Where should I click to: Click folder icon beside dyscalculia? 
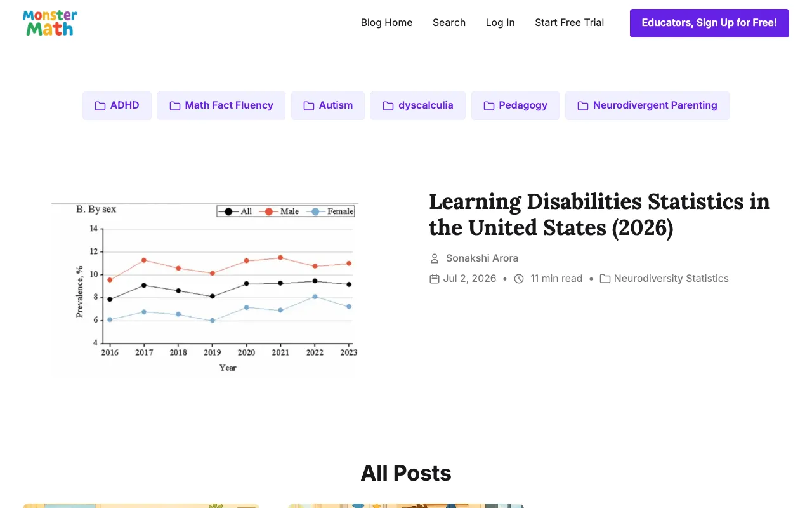[x=388, y=105]
